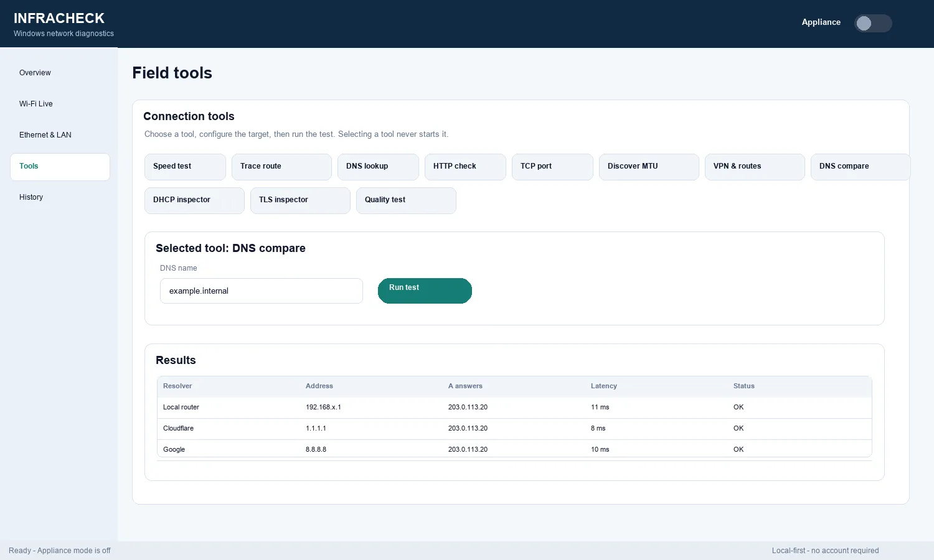Click the 192.168.x.1 address cell
Screen dimensions: 934x560
[x=323, y=407]
